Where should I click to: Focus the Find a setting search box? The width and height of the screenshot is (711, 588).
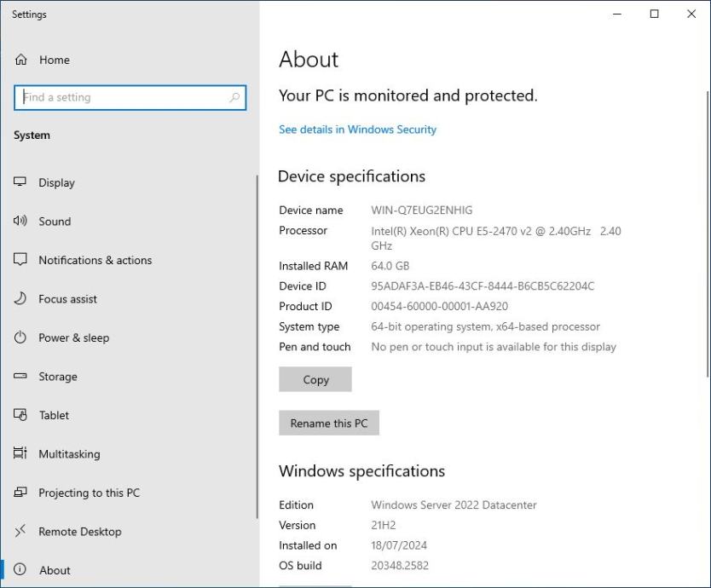point(119,98)
